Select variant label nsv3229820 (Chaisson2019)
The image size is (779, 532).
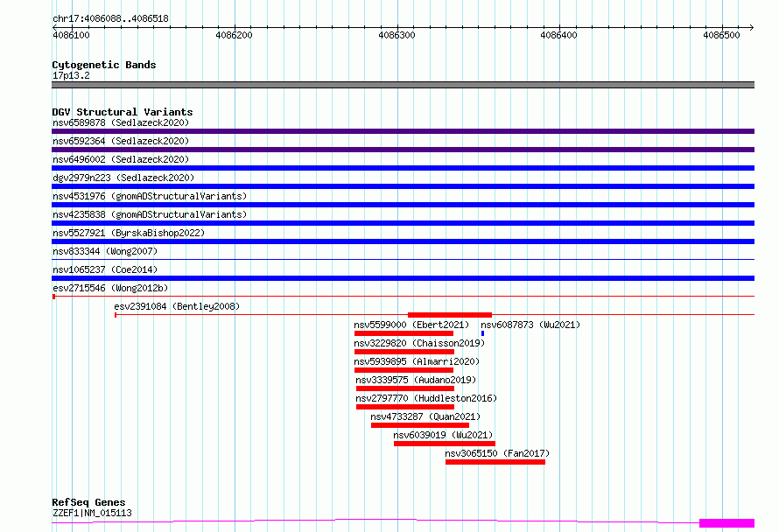pos(419,343)
